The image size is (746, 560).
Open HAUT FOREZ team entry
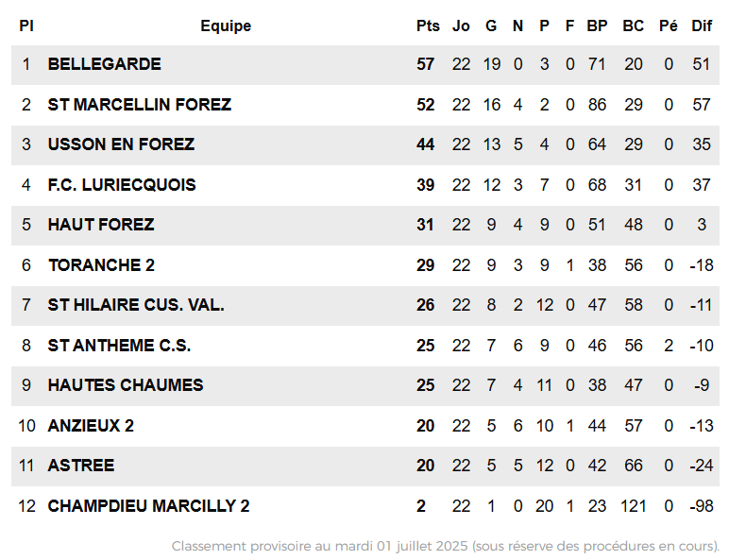(x=101, y=225)
